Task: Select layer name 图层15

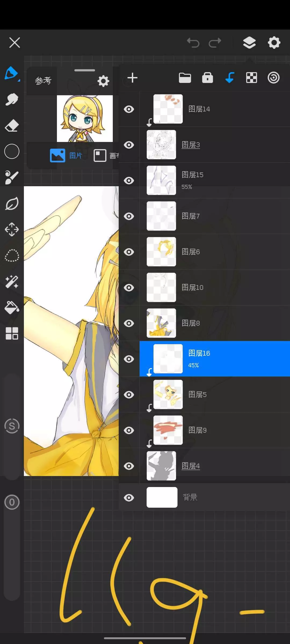Action: coord(193,175)
